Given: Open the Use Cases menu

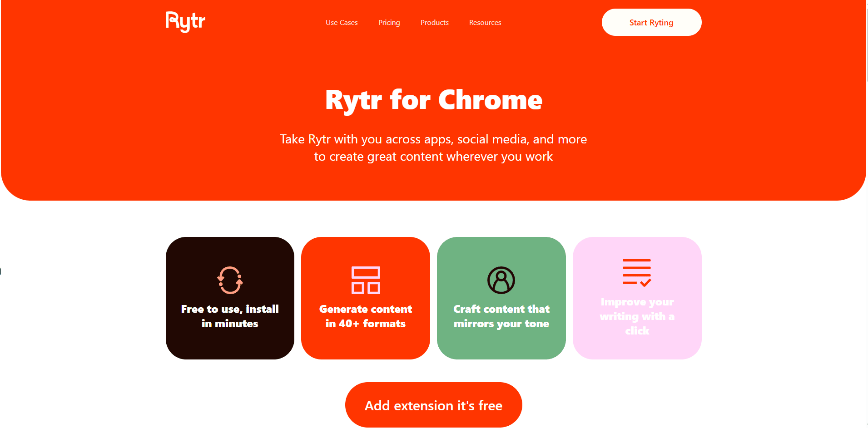Looking at the screenshot, I should (x=342, y=23).
